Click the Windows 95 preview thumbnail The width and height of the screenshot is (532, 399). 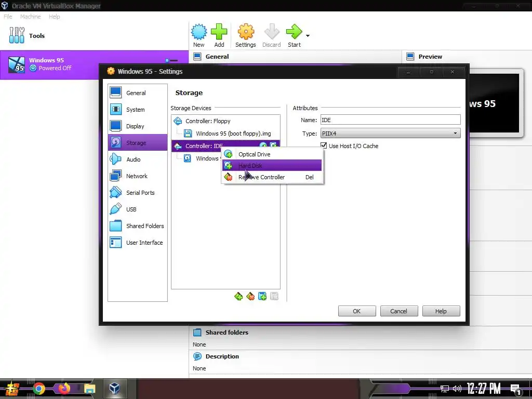pos(494,103)
